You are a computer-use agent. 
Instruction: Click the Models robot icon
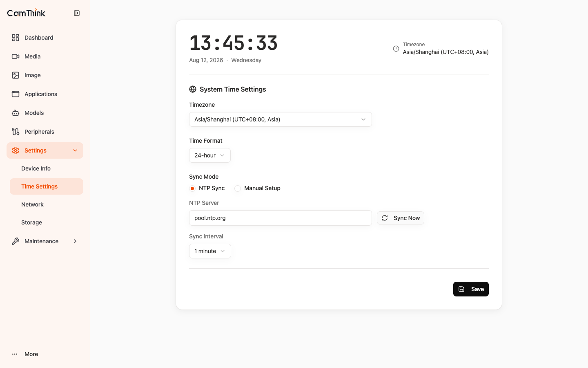click(x=16, y=113)
